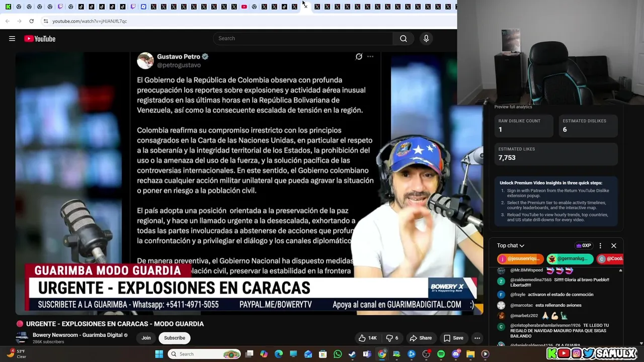Open Task View on the taskbar
The image size is (644, 362).
coord(249,354)
